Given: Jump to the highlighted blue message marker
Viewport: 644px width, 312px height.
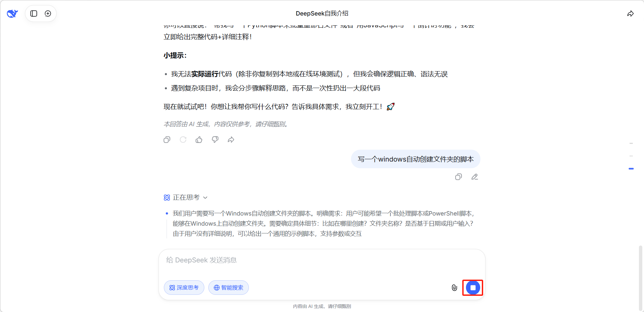Looking at the screenshot, I should [631, 169].
